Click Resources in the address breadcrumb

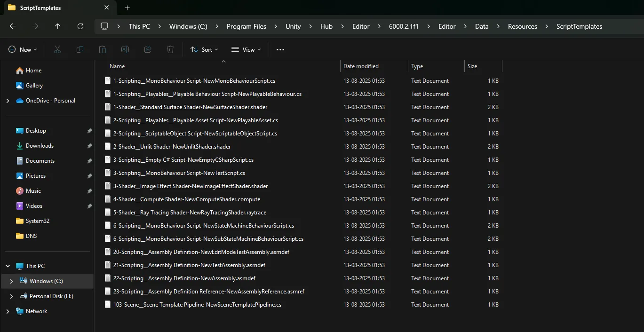click(523, 26)
